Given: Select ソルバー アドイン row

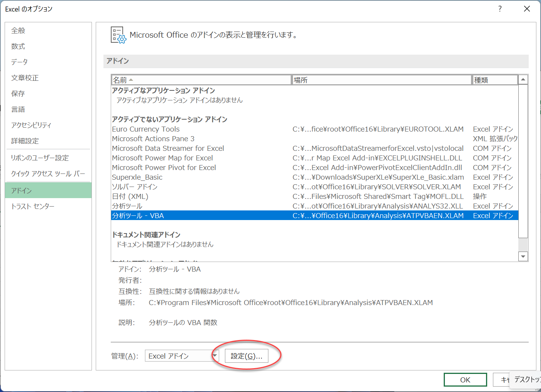Looking at the screenshot, I should click(x=315, y=187).
